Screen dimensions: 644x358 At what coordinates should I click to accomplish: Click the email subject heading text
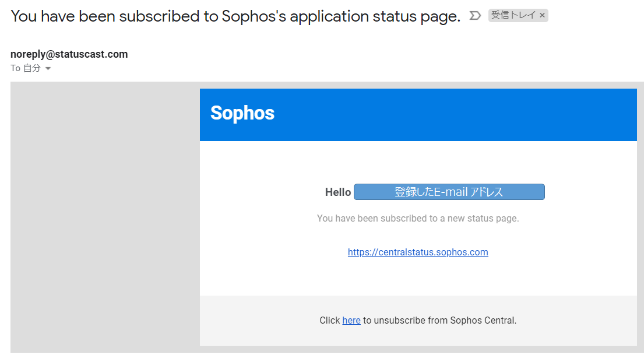pos(175,16)
